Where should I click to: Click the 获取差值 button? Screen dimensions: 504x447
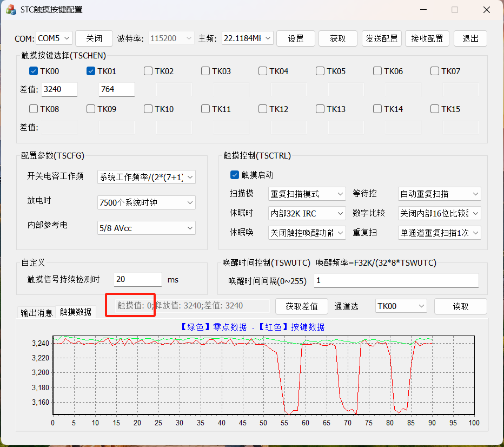tap(302, 306)
